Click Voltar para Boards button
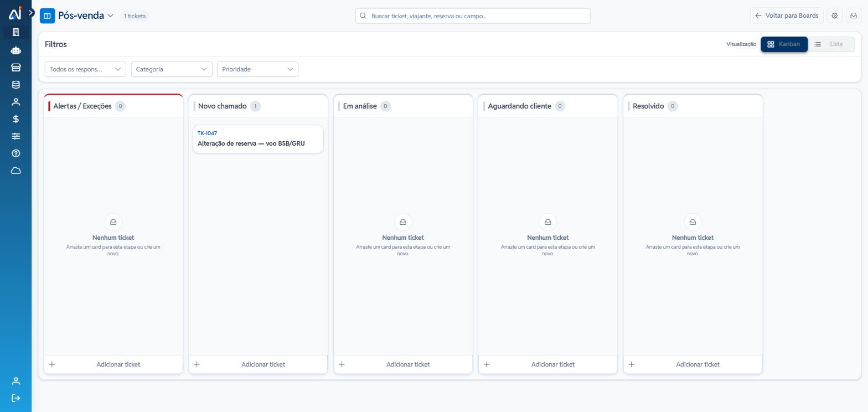Image resolution: width=868 pixels, height=412 pixels. (786, 16)
